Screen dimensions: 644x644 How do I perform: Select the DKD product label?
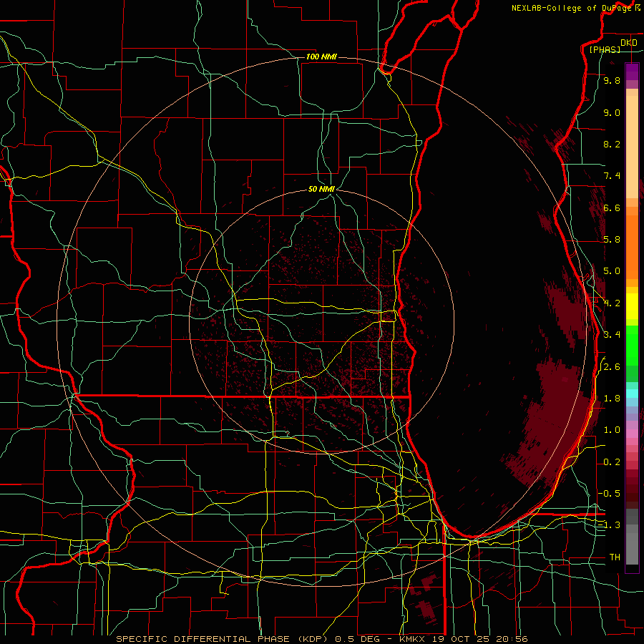click(629, 43)
